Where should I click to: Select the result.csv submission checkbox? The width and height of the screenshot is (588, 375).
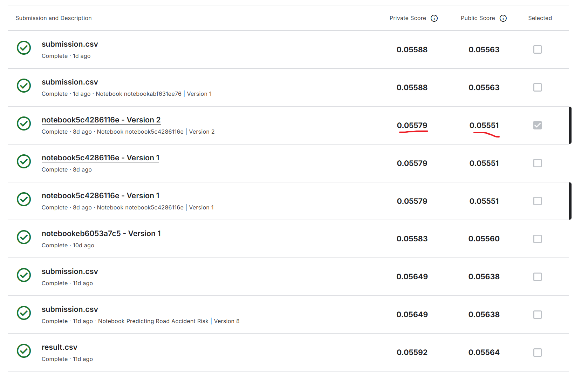tap(537, 353)
